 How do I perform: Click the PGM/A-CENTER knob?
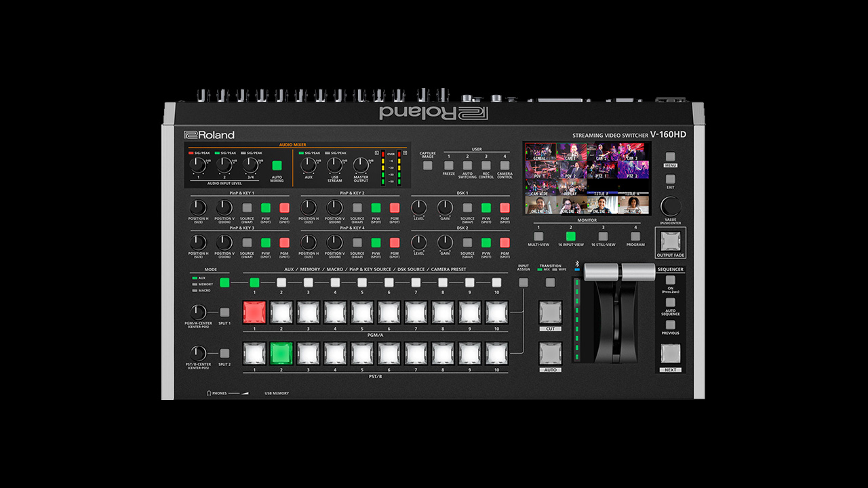click(198, 312)
